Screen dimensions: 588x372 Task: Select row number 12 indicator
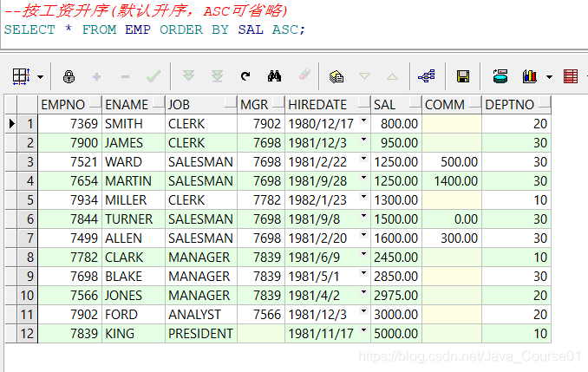(28, 333)
